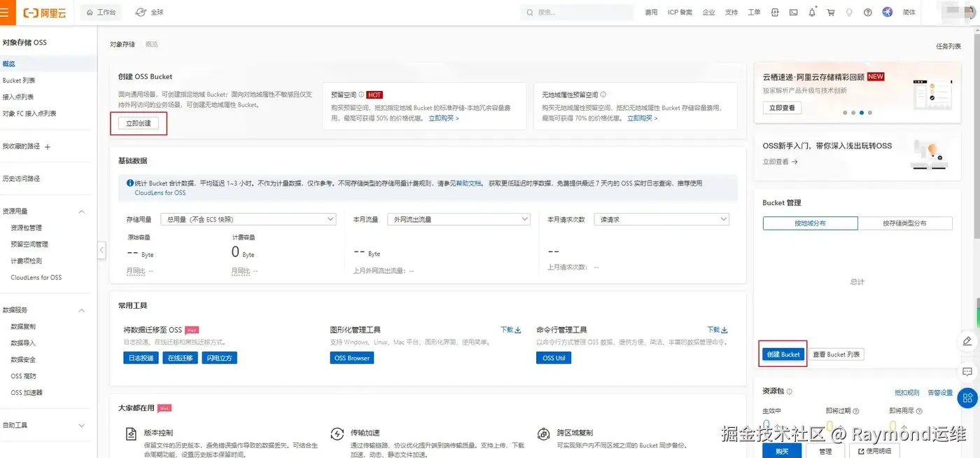Click 下载 link for 命令行管理工具
The width and height of the screenshot is (980, 458).
(x=717, y=330)
